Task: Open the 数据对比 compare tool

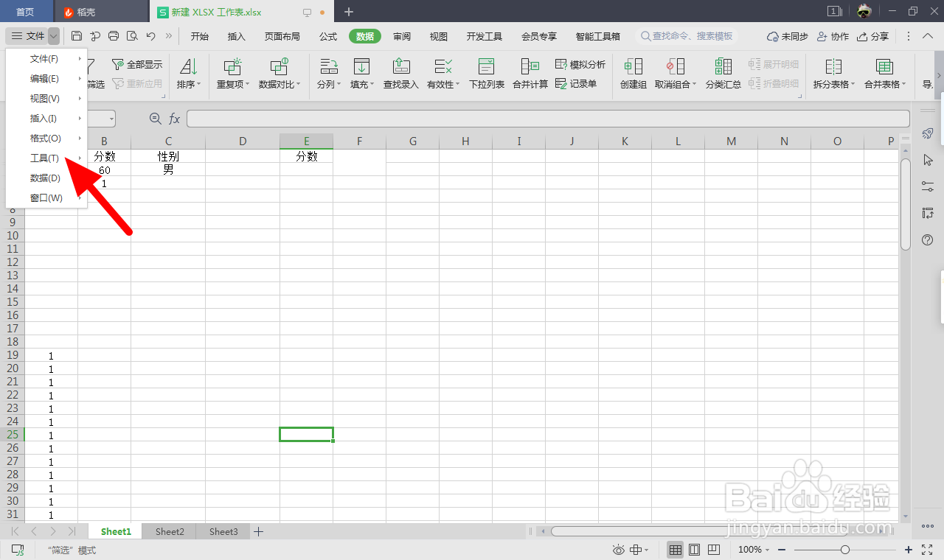Action: tap(279, 74)
